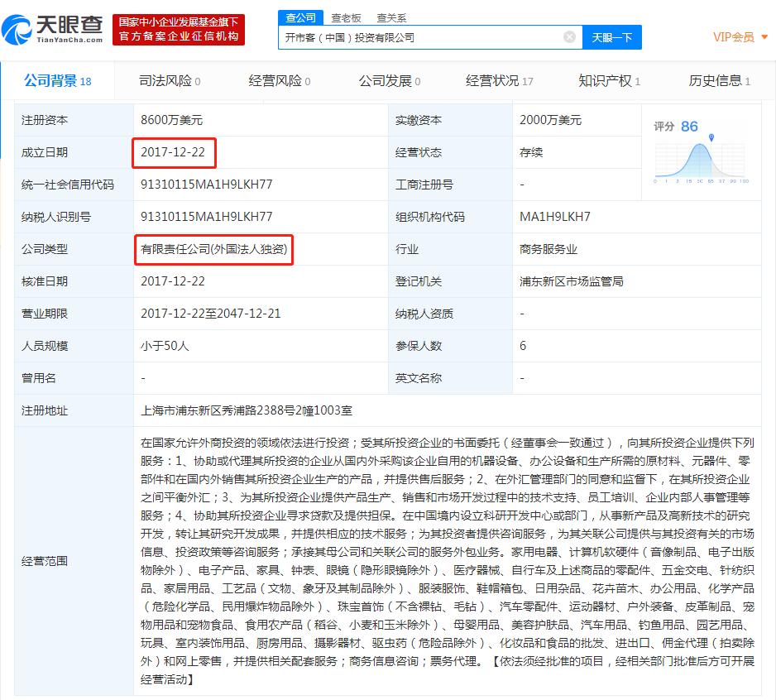
Task: Click the 统一社会信用代码 value 91310115MA1H9LKH77
Action: click(x=206, y=185)
